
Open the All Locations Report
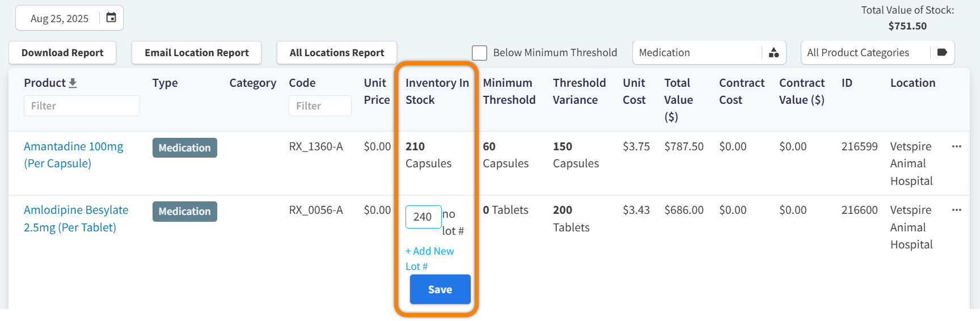[x=336, y=53]
